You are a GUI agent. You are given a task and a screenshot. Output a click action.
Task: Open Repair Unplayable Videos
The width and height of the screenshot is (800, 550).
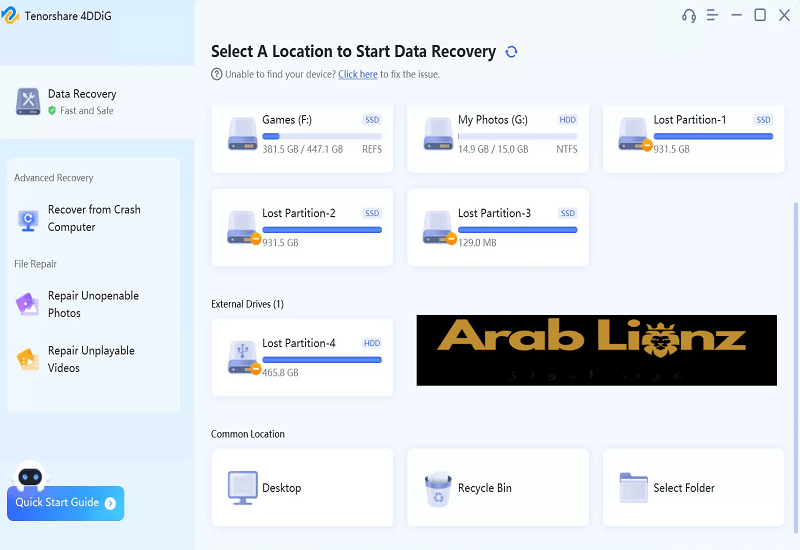point(91,359)
